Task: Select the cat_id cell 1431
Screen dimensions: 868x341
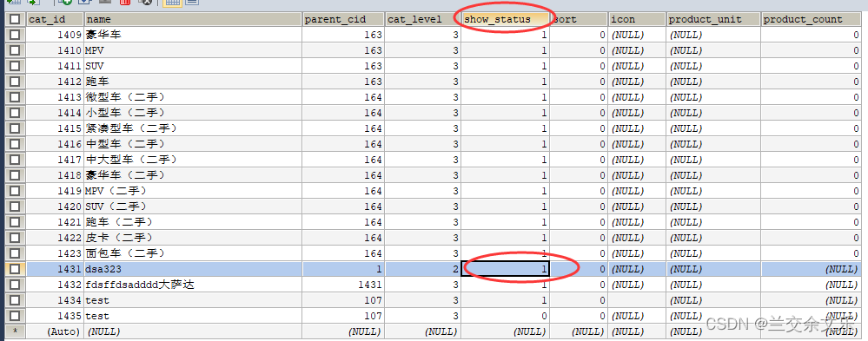Action: click(x=55, y=269)
